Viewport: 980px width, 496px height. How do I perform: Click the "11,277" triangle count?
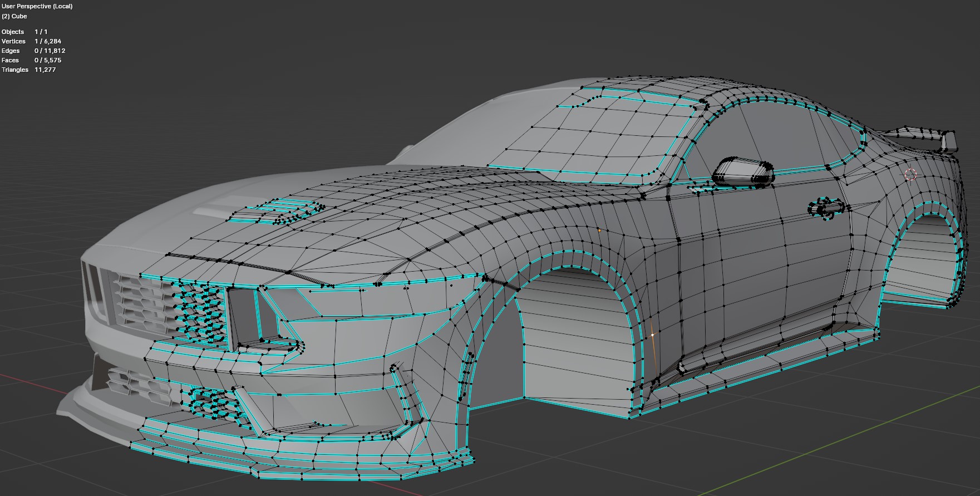point(45,70)
